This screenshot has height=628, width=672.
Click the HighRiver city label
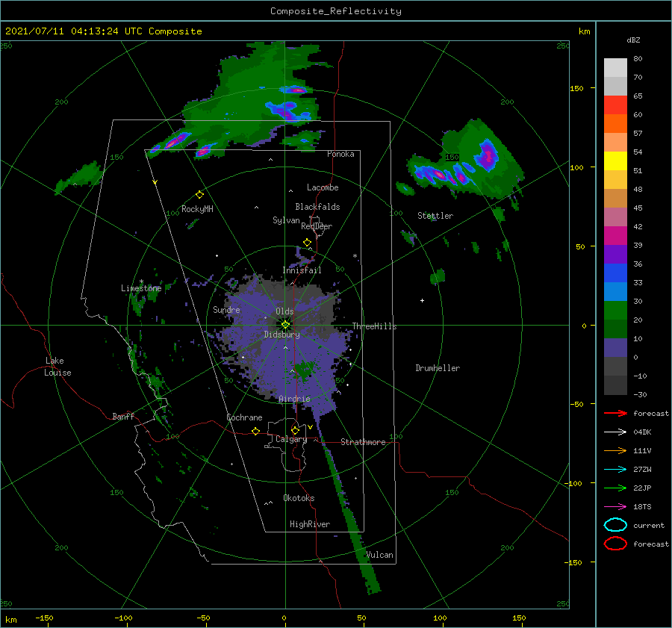[x=310, y=524]
